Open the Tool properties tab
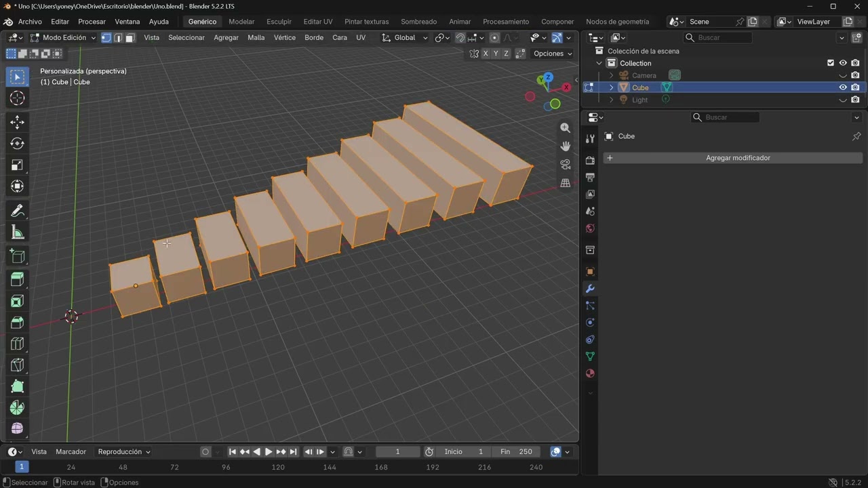 (x=590, y=138)
